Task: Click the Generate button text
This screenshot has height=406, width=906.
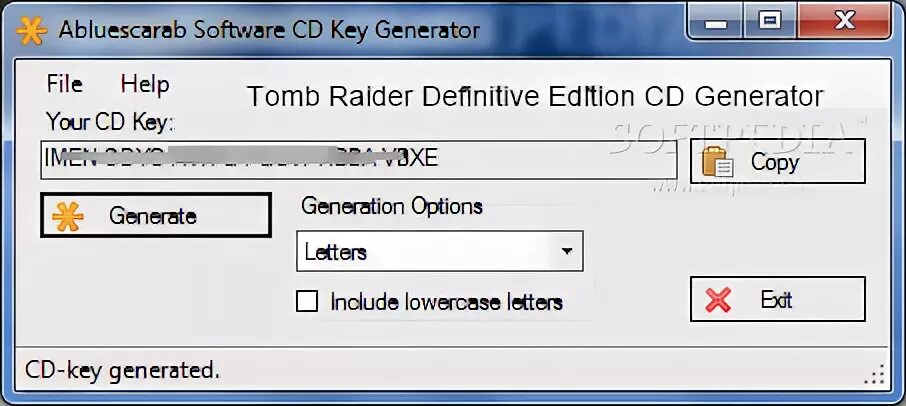Action: pyautogui.click(x=153, y=216)
